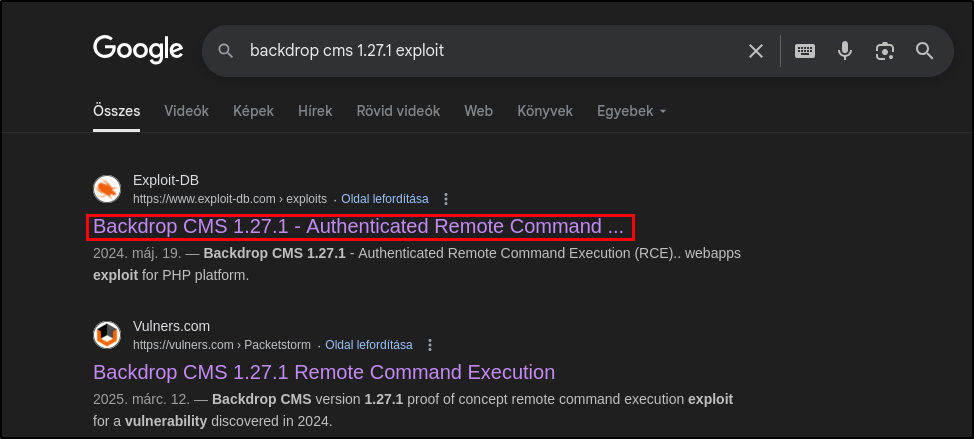
Task: Open Backdrop CMS 1.27.1 Remote Command Execution link
Action: pyautogui.click(x=324, y=372)
